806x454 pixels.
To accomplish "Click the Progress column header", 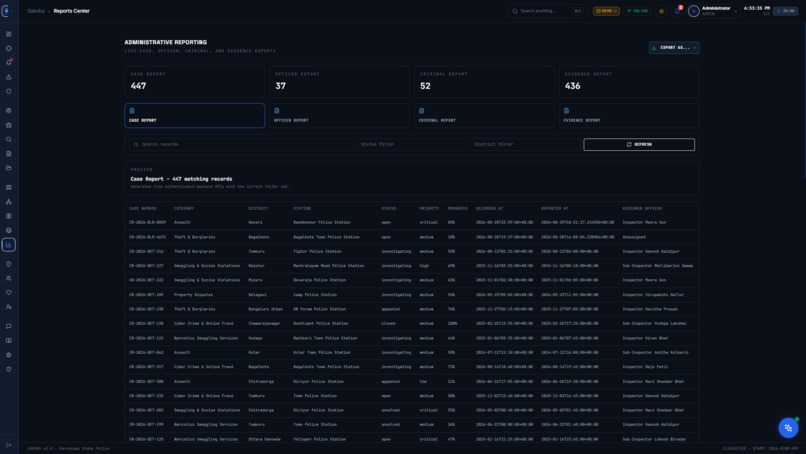I will tap(457, 208).
